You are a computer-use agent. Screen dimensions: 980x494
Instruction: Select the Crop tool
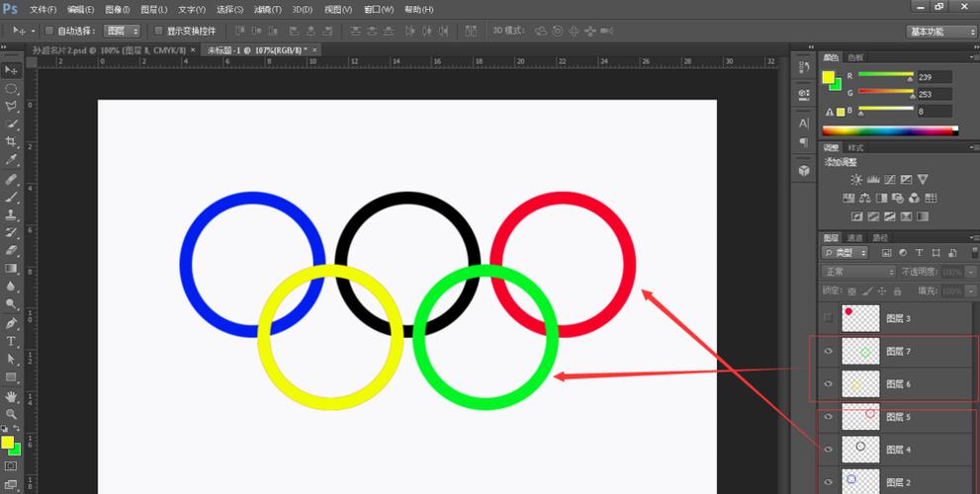pos(11,142)
